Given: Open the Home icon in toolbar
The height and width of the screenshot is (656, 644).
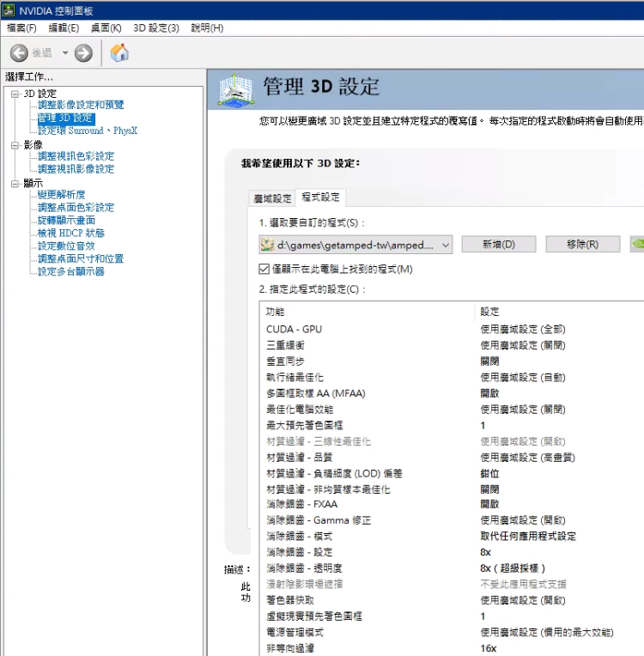Looking at the screenshot, I should tap(119, 52).
